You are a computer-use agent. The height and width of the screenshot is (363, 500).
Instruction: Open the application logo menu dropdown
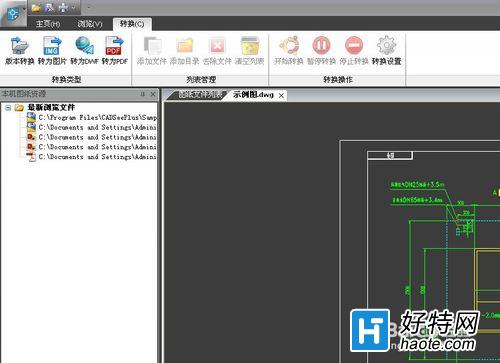click(13, 14)
